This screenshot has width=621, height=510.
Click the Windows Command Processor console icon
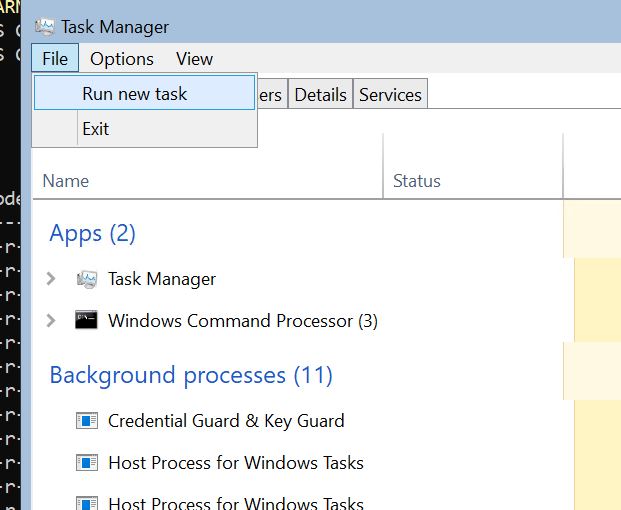87,321
